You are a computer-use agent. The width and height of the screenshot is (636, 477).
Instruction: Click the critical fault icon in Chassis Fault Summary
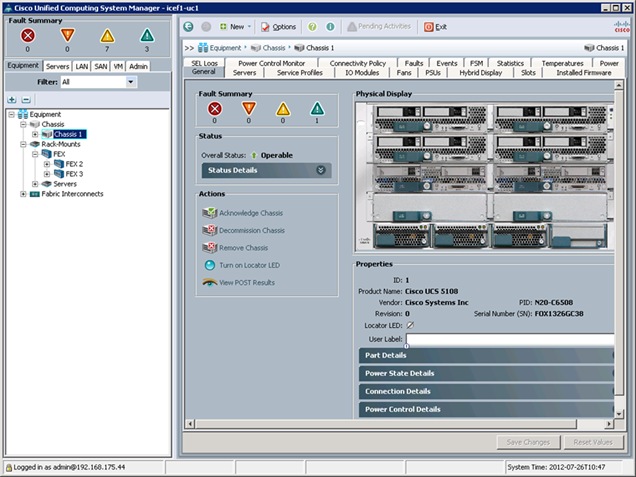[x=215, y=109]
